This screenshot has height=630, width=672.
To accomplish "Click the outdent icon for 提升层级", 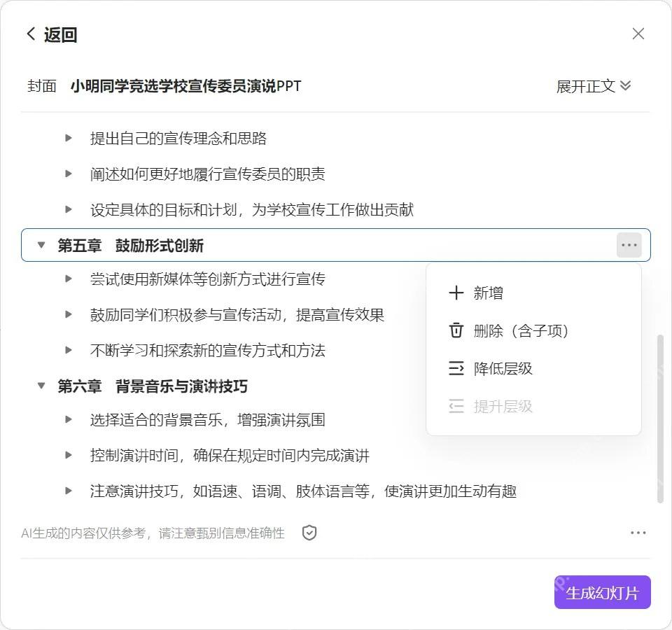I will point(456,406).
